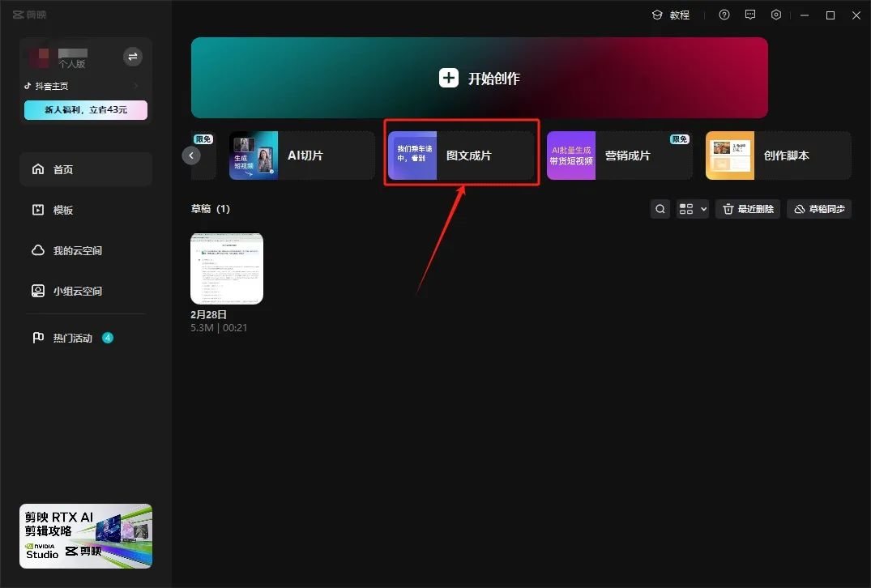Click the 营销成片 purple thumbnail image

pos(571,156)
